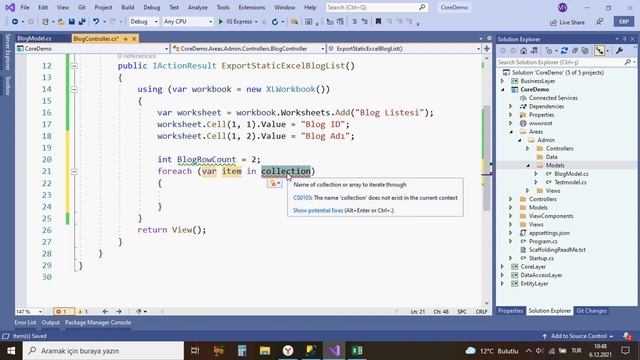The width and height of the screenshot is (640, 360).
Task: Pin the BlogController.cs tab
Action: pos(126,39)
